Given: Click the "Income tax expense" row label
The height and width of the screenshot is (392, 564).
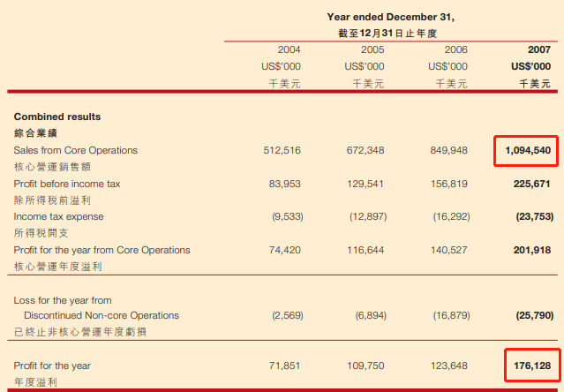Looking at the screenshot, I should tap(58, 216).
